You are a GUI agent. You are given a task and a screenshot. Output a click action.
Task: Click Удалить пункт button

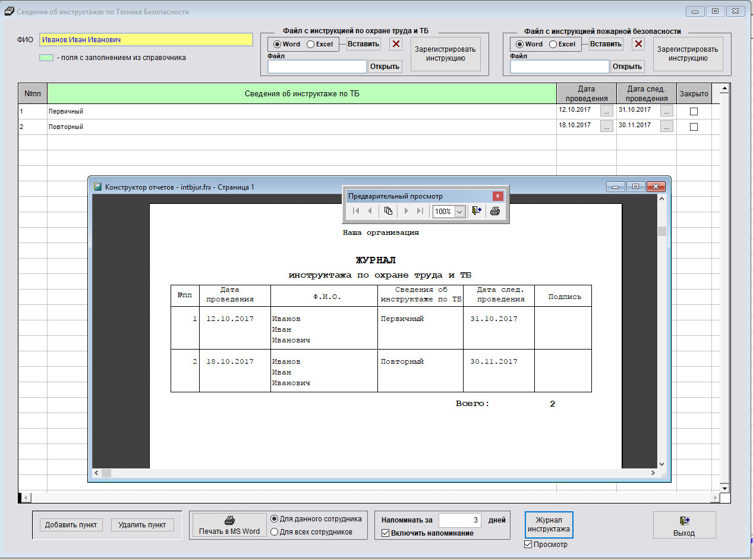pyautogui.click(x=142, y=525)
